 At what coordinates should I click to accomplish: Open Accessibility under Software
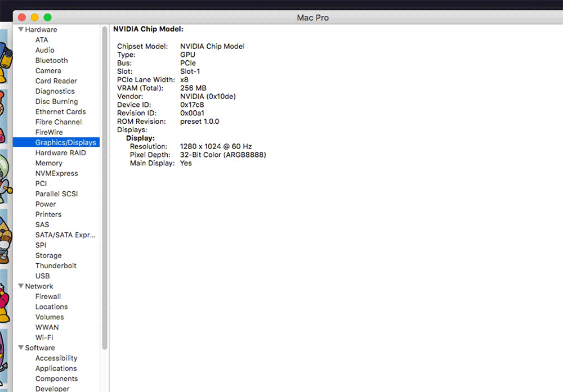click(56, 358)
